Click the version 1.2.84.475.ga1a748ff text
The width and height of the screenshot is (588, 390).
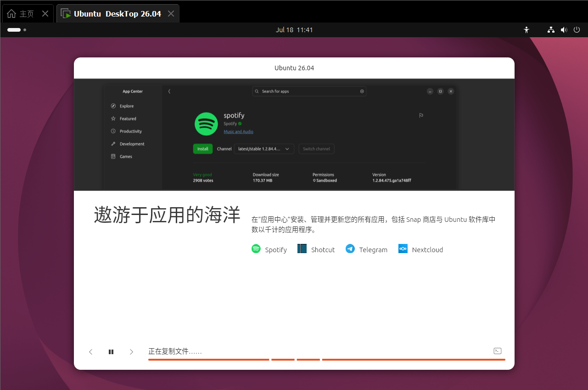pyautogui.click(x=392, y=181)
